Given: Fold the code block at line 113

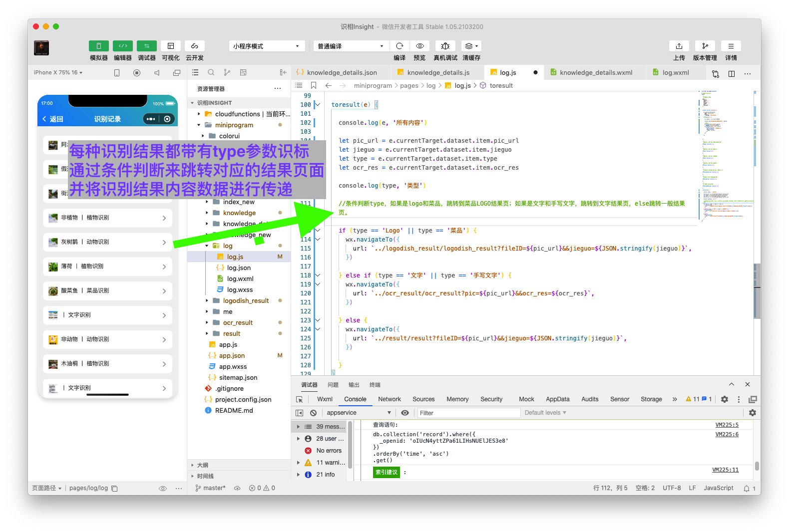Looking at the screenshot, I should pyautogui.click(x=318, y=230).
